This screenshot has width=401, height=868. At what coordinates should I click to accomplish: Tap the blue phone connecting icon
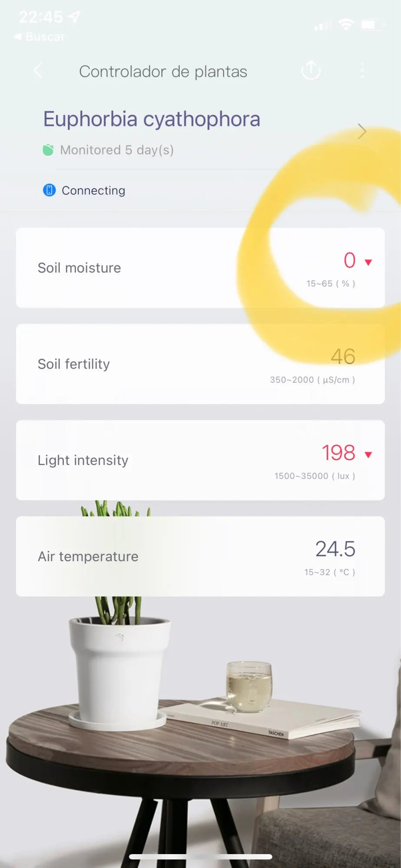pos(49,190)
